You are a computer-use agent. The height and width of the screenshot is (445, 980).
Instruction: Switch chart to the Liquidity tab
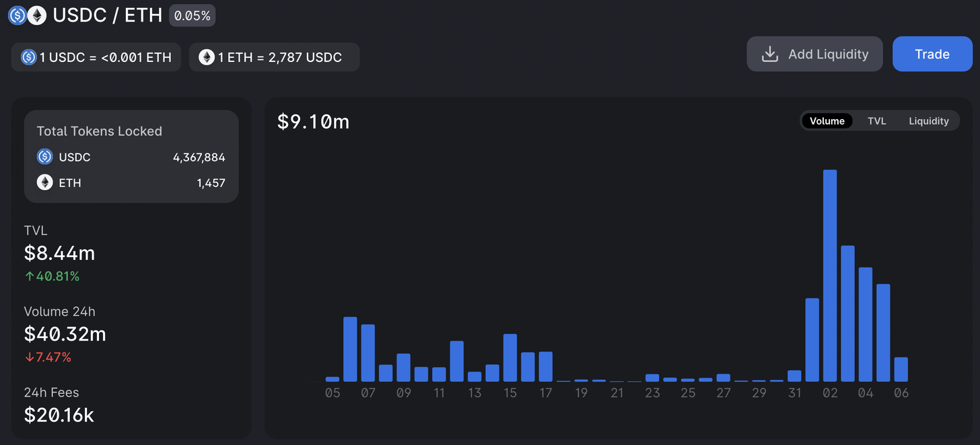point(929,121)
